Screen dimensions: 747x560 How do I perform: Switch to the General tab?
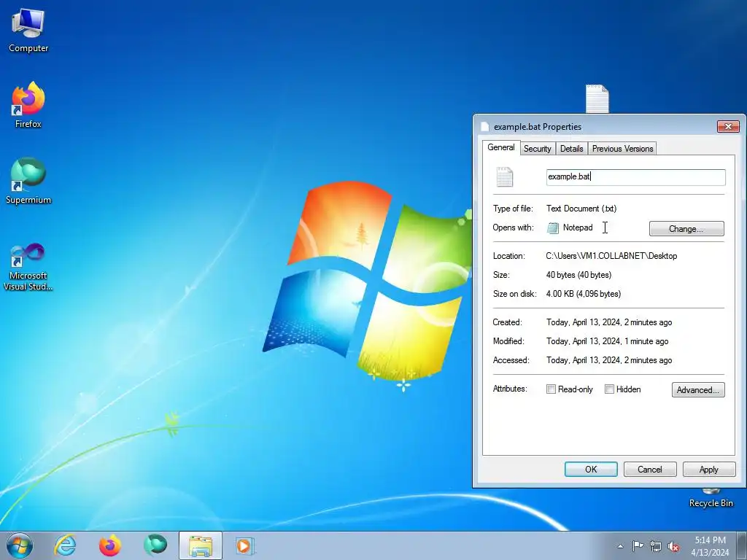[501, 147]
